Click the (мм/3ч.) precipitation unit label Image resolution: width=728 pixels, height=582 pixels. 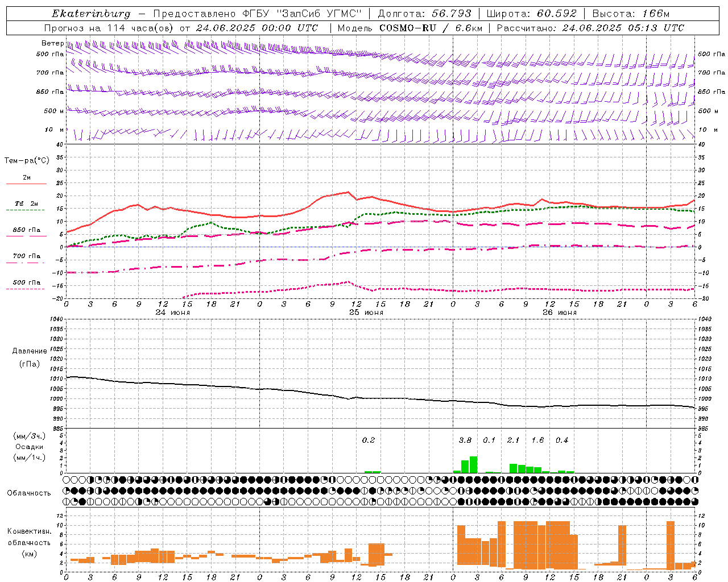[x=29, y=436]
